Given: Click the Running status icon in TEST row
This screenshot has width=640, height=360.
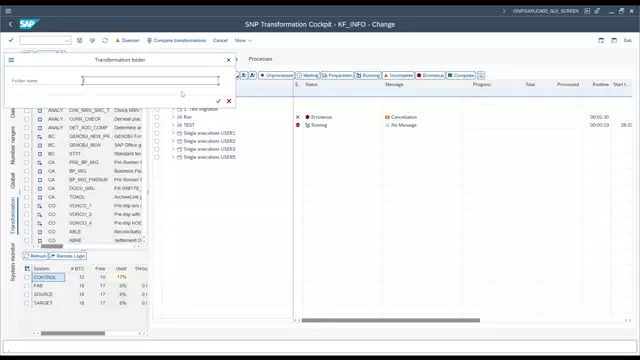Looking at the screenshot, I should click(307, 125).
